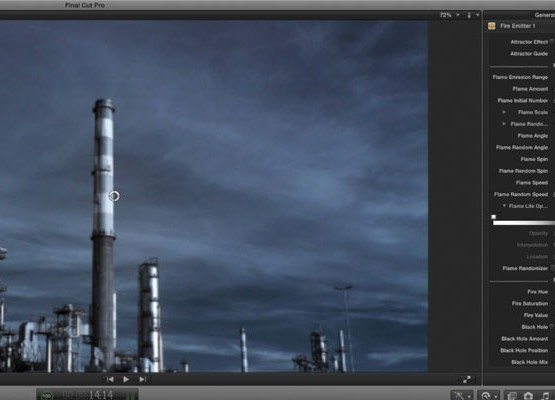Screen dimensions: 555x400
Task: Jump to the next edit point
Action: (143, 379)
